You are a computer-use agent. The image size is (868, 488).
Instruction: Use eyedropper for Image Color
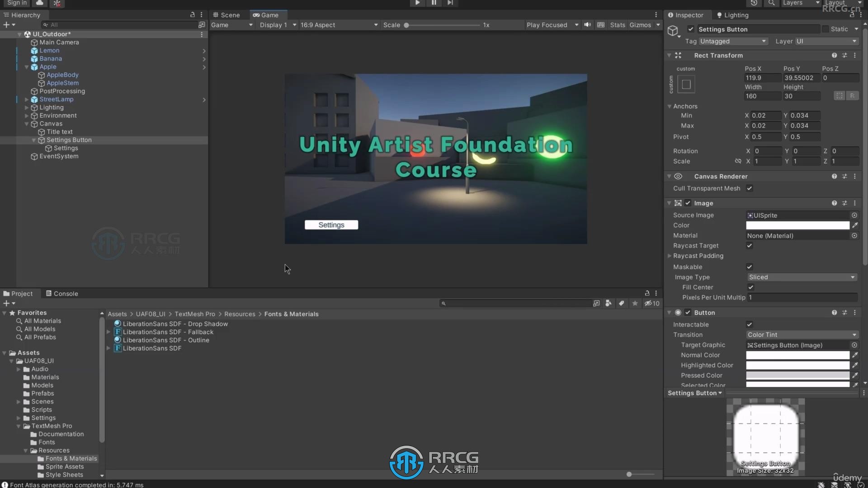tap(855, 225)
